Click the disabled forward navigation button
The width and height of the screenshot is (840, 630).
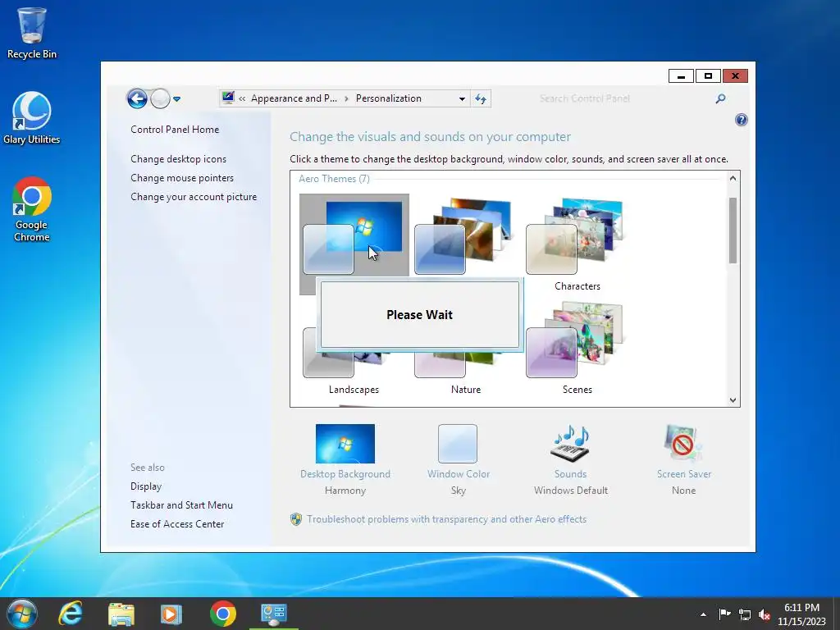(160, 98)
